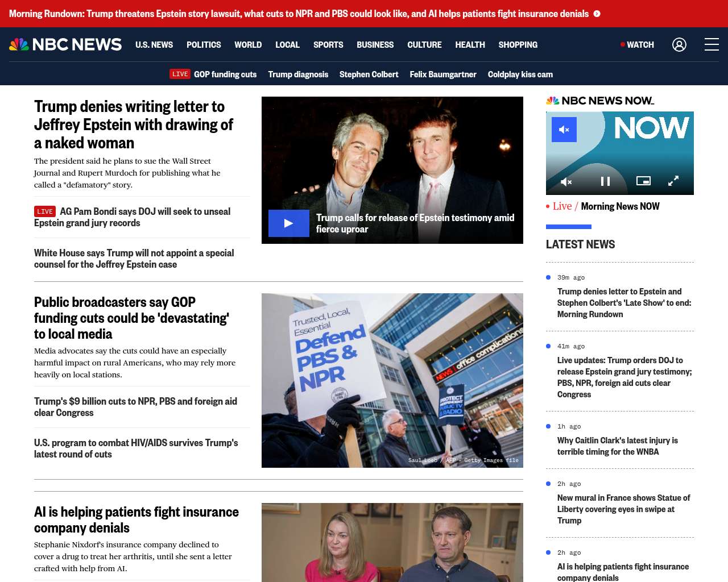Open the Sports section
728x582 pixels.
(328, 44)
